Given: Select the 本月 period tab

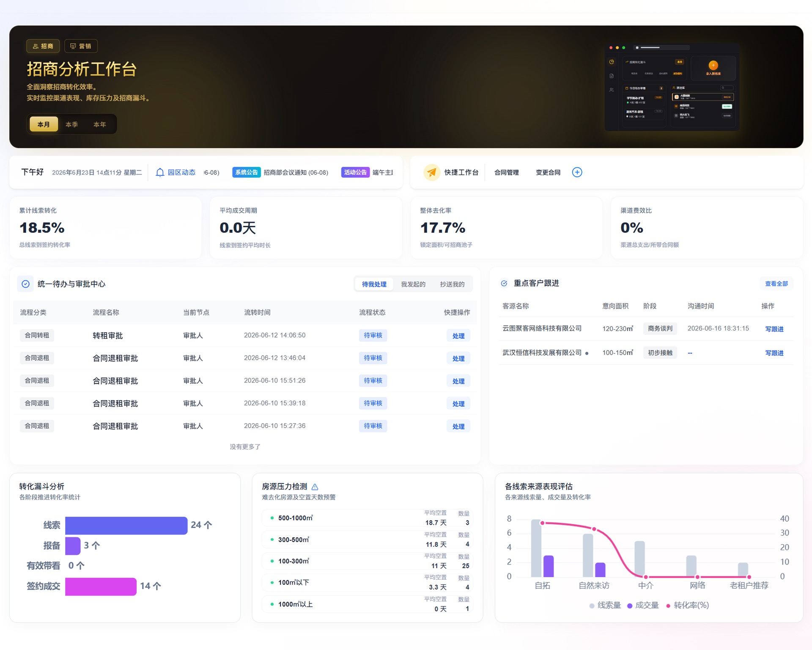Looking at the screenshot, I should point(44,124).
